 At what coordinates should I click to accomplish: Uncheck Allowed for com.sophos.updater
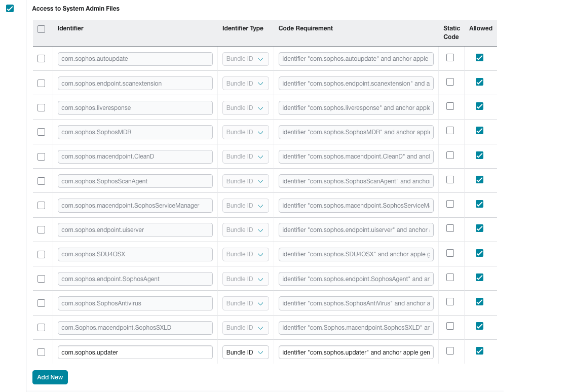(479, 350)
